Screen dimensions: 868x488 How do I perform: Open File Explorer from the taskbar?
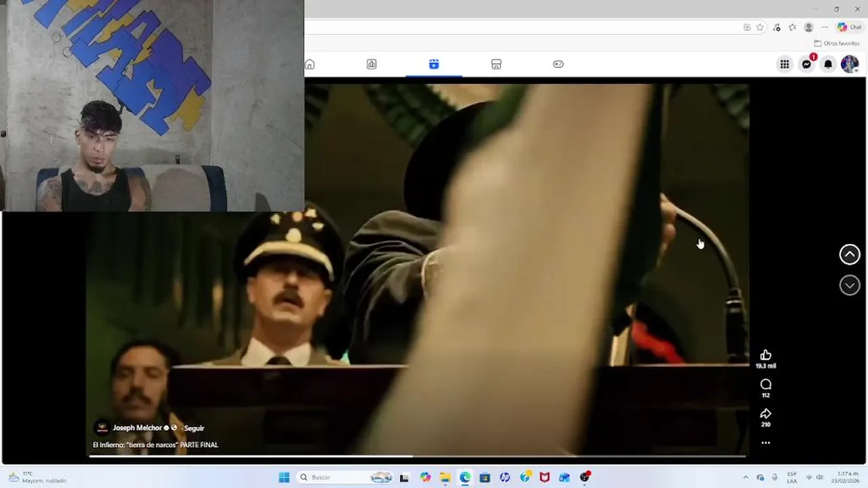[x=445, y=477]
